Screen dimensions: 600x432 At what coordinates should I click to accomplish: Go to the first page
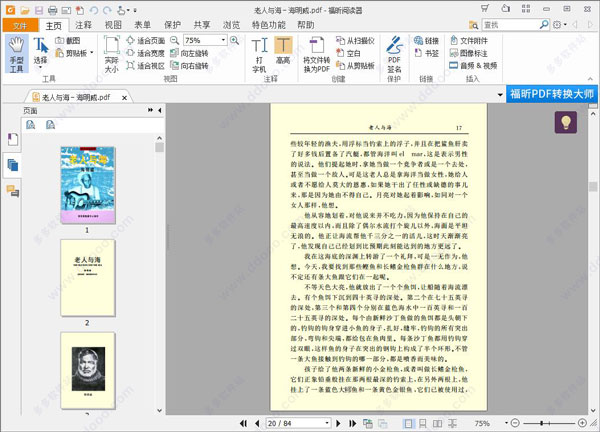click(243, 423)
